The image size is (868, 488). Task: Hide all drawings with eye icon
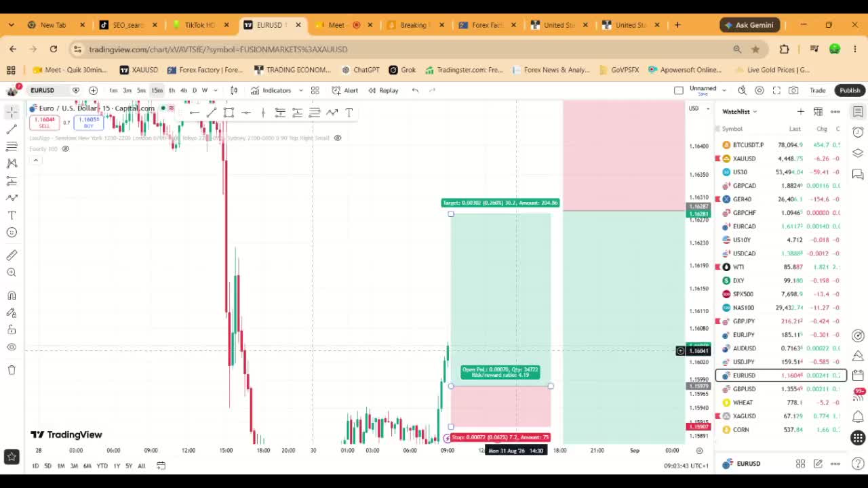click(x=12, y=347)
